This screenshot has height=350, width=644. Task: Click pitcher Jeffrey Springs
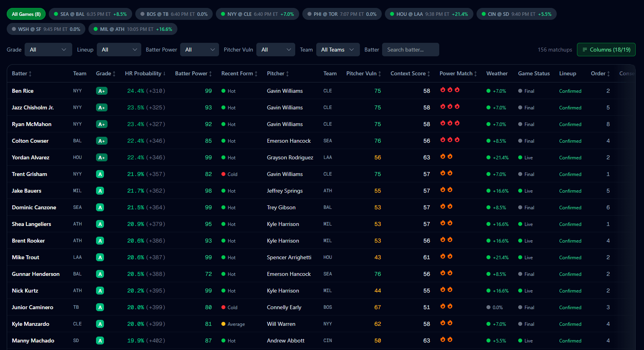click(x=285, y=191)
